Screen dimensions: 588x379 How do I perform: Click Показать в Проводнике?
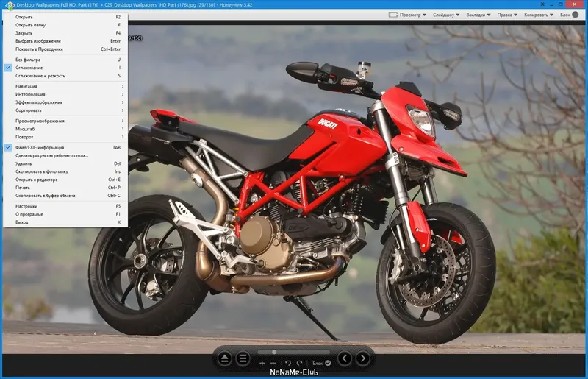[65, 49]
